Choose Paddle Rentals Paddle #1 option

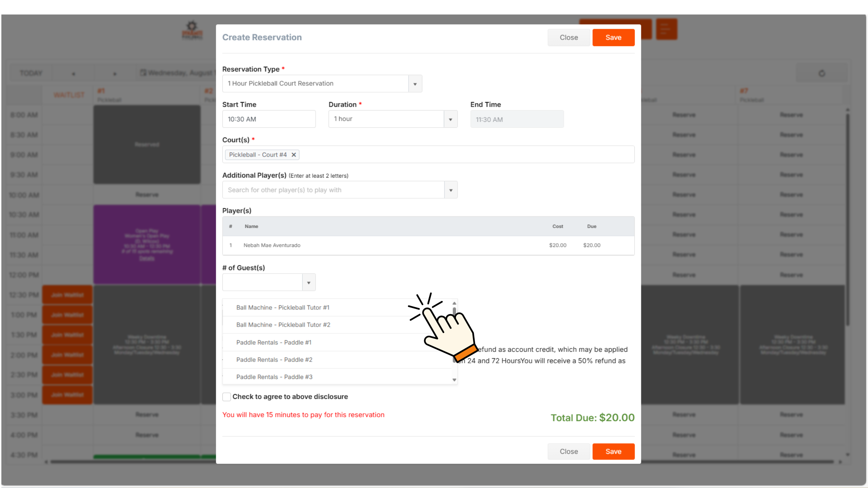tap(274, 342)
